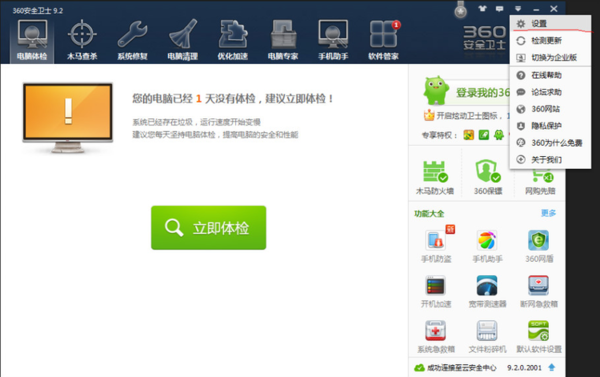
Task: Click the 9.2.0.2001 version number
Action: (524, 368)
